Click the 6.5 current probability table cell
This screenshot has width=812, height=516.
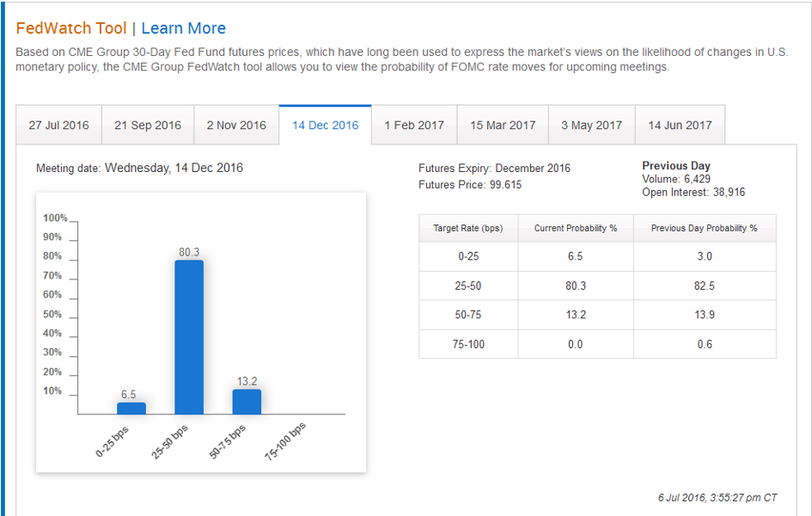coord(576,256)
